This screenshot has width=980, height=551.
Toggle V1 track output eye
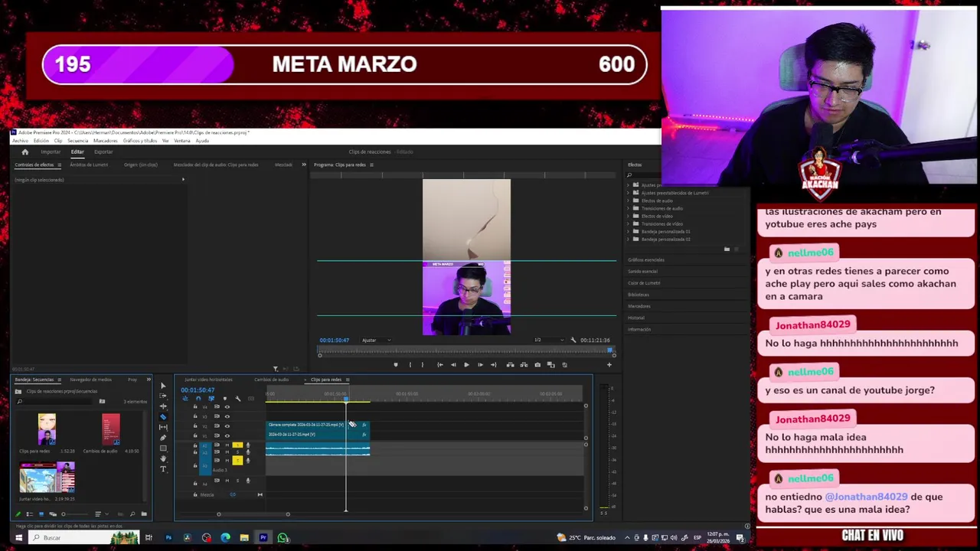point(227,435)
